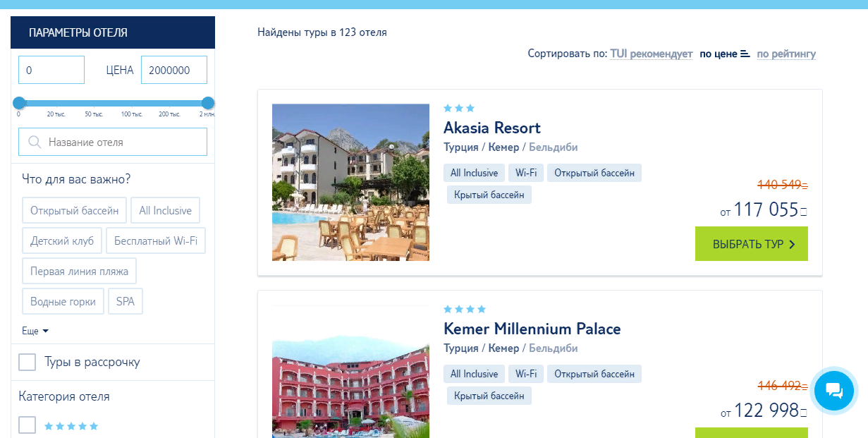Click the minimum price field showing 0
Image resolution: width=868 pixels, height=438 pixels.
51,71
